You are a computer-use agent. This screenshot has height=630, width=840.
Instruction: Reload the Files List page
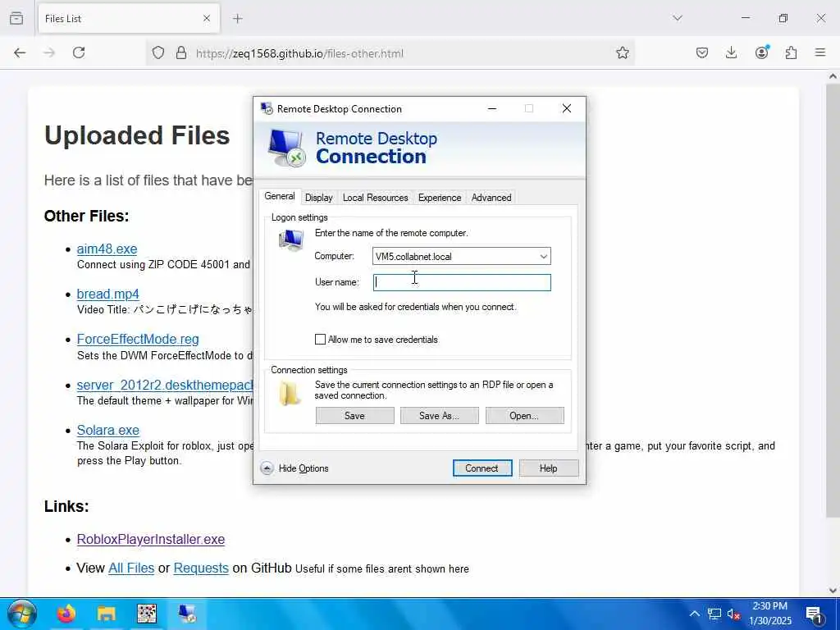pos(79,52)
